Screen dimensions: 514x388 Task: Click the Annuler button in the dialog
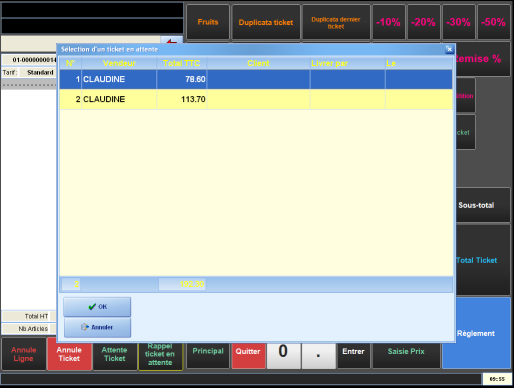pyautogui.click(x=97, y=327)
